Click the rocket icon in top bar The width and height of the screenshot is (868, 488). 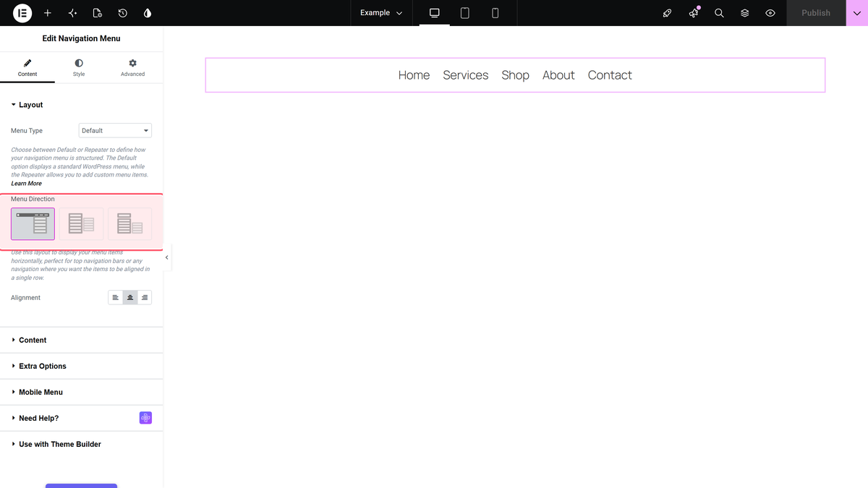coord(668,13)
